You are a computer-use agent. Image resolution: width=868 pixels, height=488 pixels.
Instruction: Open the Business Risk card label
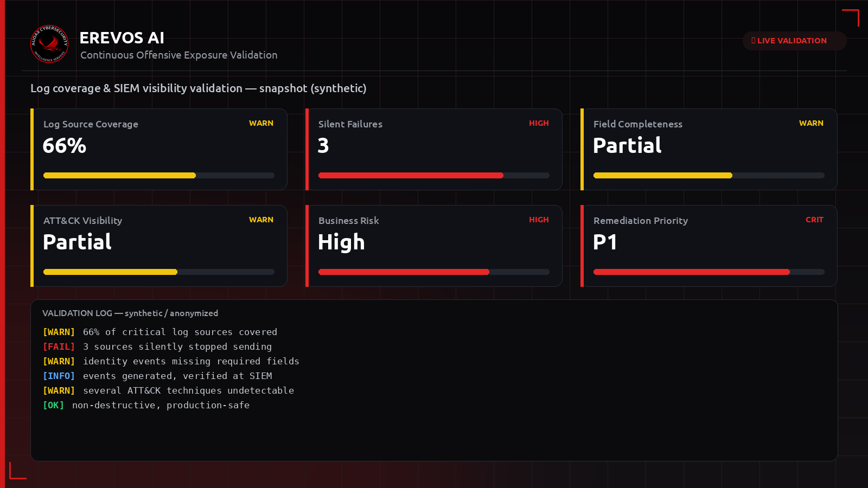[349, 221]
